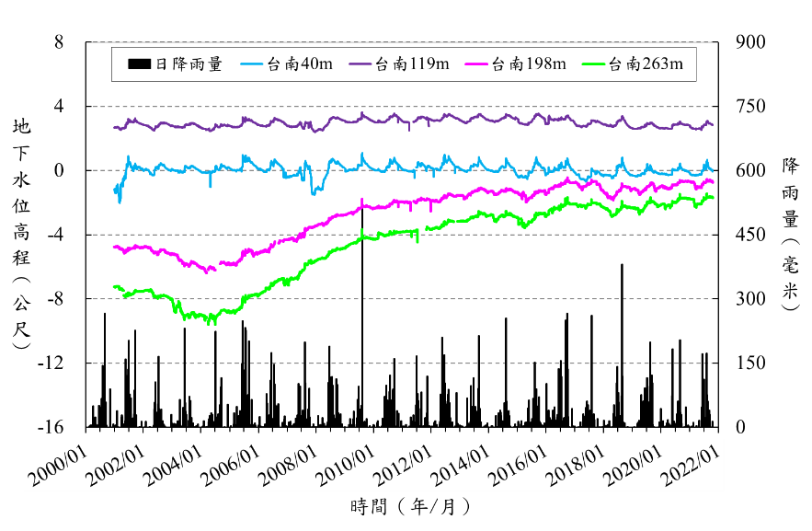Click the magenta 台南198m legend line marker
Viewport: 812px width, 531px height.
pyautogui.click(x=477, y=64)
